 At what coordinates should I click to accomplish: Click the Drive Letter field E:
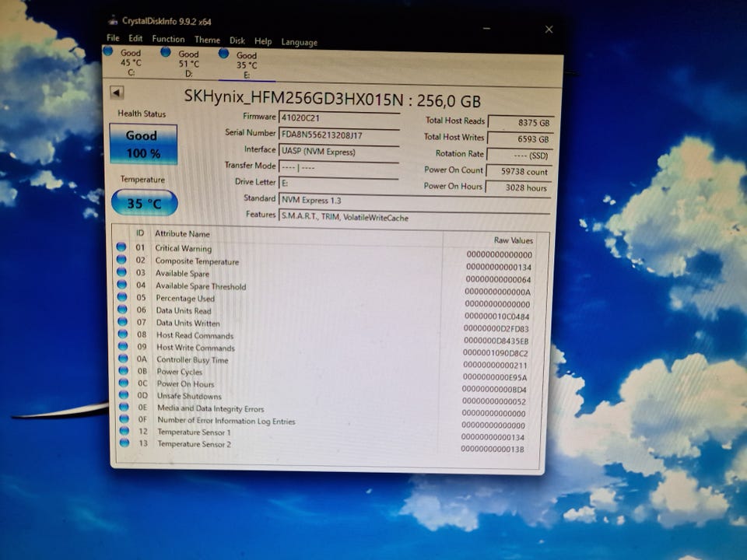click(338, 184)
